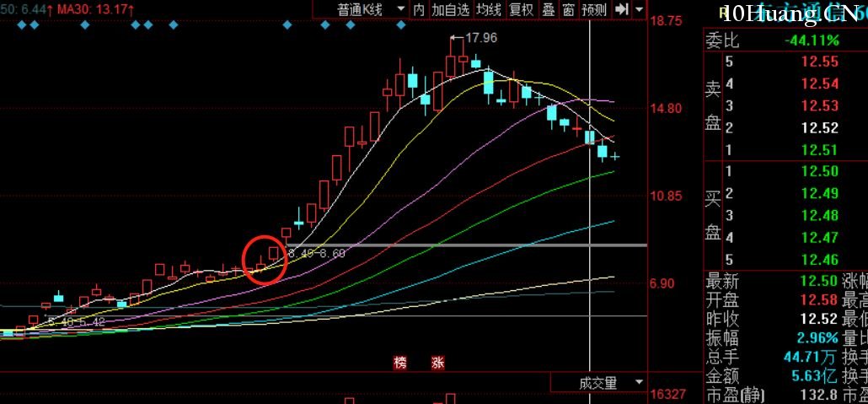Click the 内 toolbar button
This screenshot has height=404, width=868.
(419, 9)
